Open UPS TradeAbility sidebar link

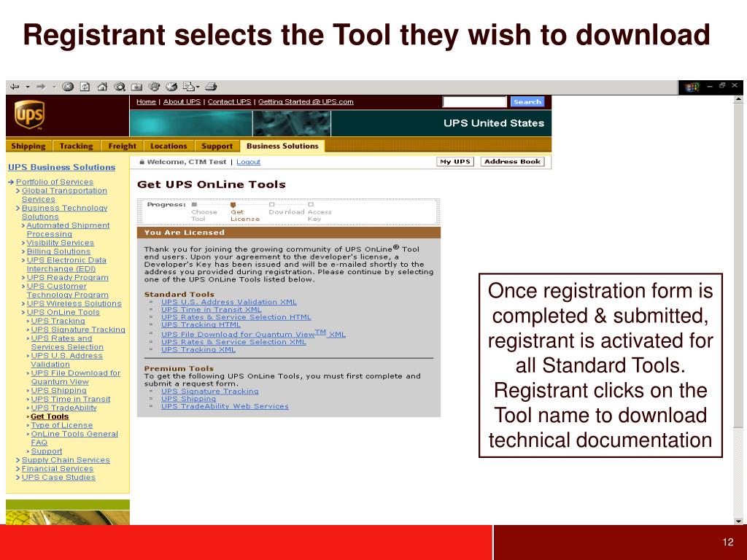64,408
